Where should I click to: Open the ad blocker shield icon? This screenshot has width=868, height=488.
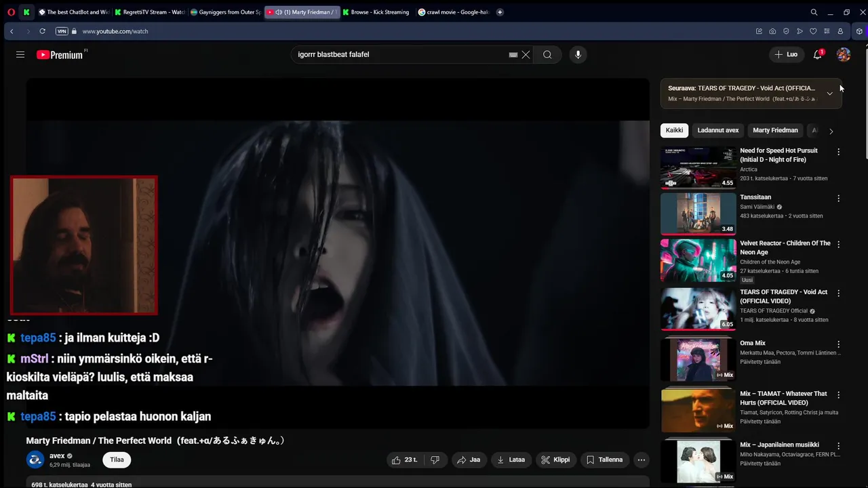(x=786, y=31)
